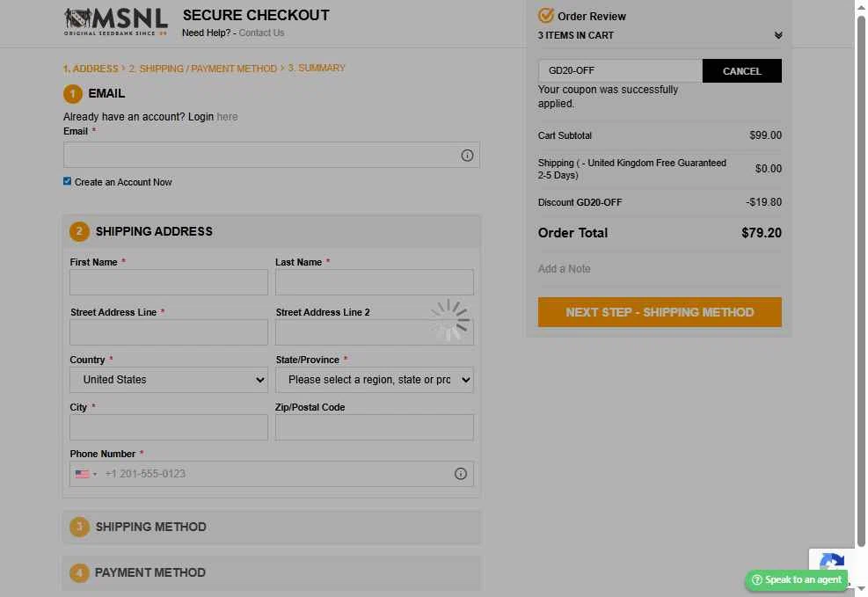This screenshot has width=868, height=597.
Task: Expand the 3 Items in Cart chevron
Action: [777, 35]
